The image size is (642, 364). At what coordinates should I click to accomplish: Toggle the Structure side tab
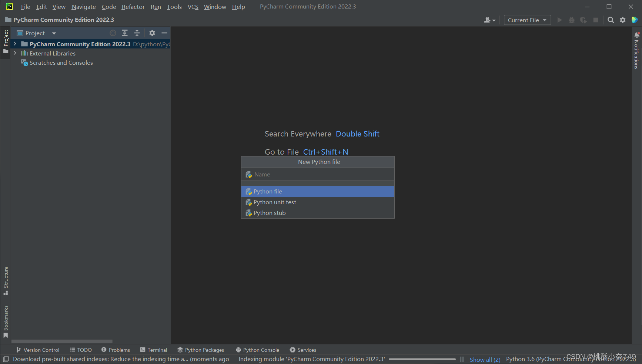[x=6, y=281]
